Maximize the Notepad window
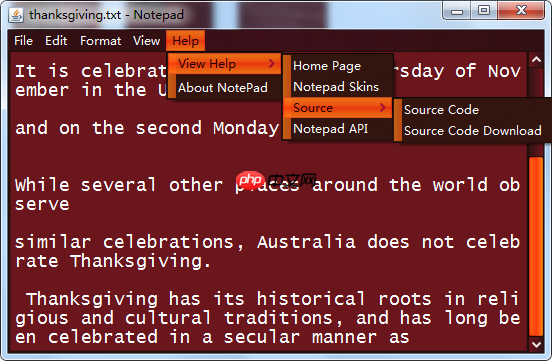552x361 pixels. click(484, 11)
